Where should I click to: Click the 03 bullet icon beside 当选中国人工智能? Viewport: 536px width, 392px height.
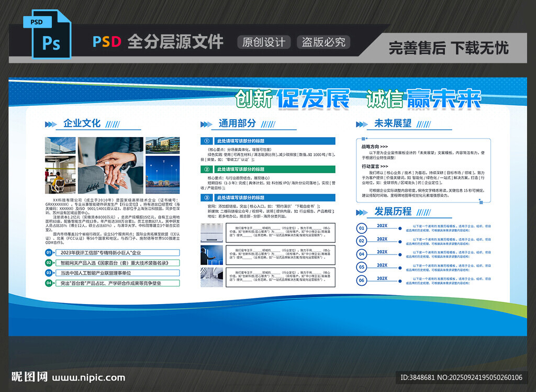tap(49, 273)
